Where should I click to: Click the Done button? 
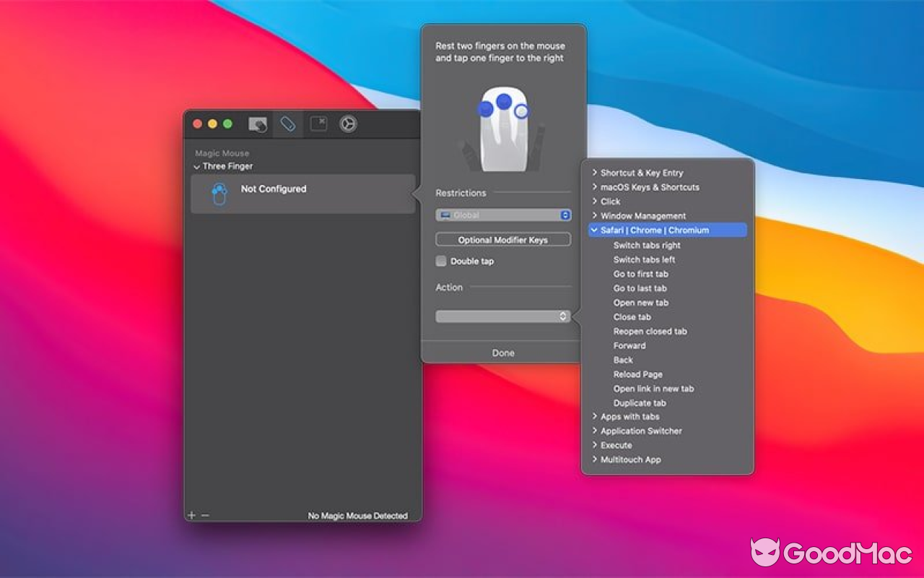(x=503, y=353)
